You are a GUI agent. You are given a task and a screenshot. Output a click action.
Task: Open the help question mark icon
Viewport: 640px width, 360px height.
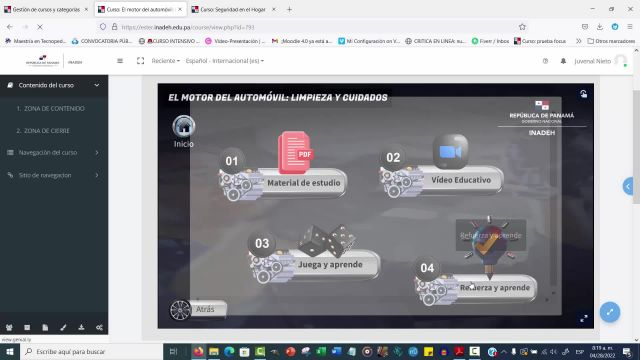545,61
